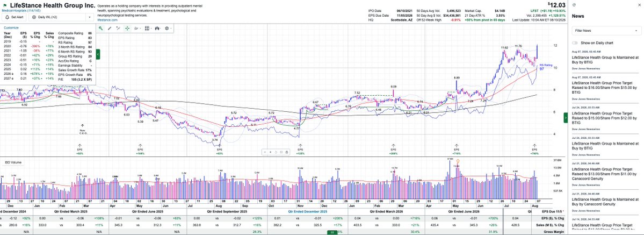This screenshot has width=644, height=235.
Task: Open the EPS +200% earnings marker
Action: coord(394,148)
